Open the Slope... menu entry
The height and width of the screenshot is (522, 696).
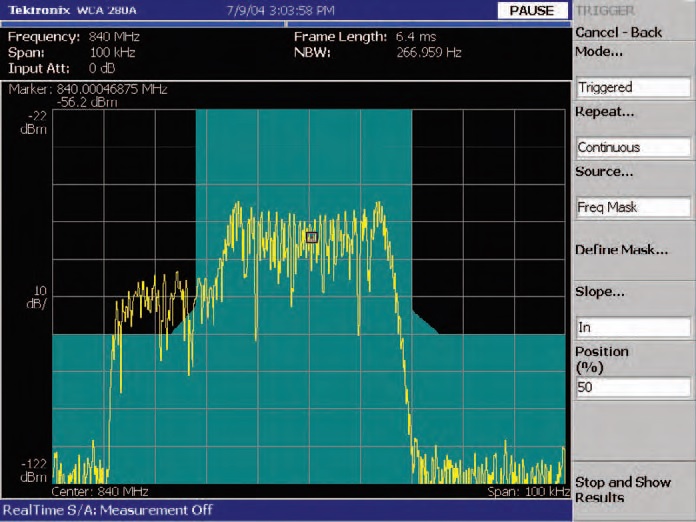pyautogui.click(x=599, y=291)
